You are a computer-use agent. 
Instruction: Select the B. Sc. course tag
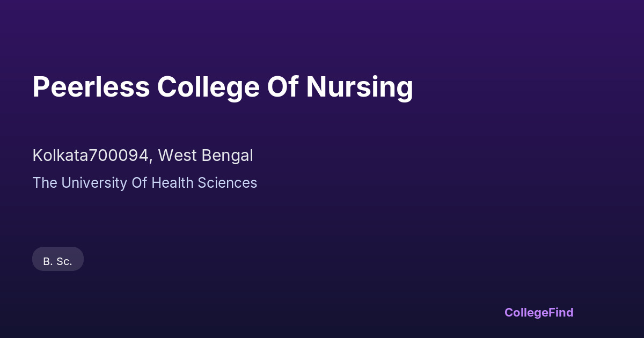coord(58,261)
